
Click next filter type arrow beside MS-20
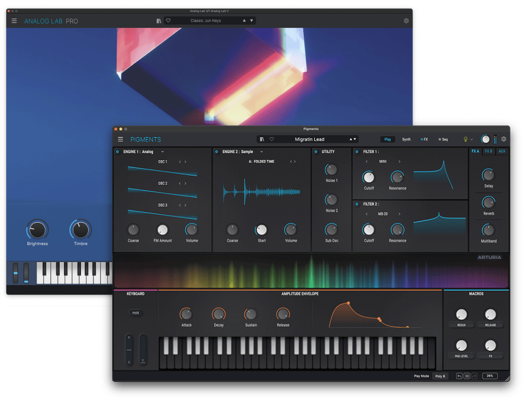[x=400, y=214]
